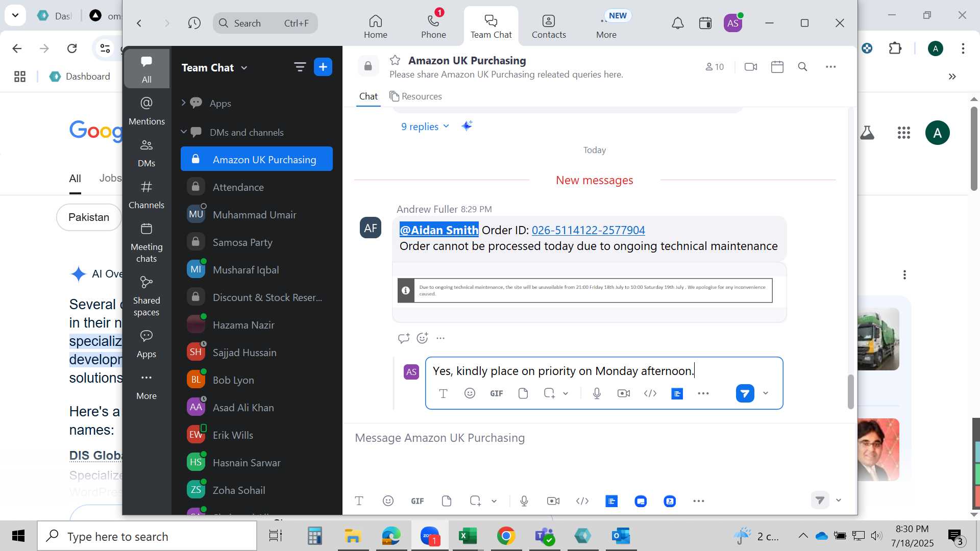Open More in the left rail
980x551 pixels.
(146, 385)
